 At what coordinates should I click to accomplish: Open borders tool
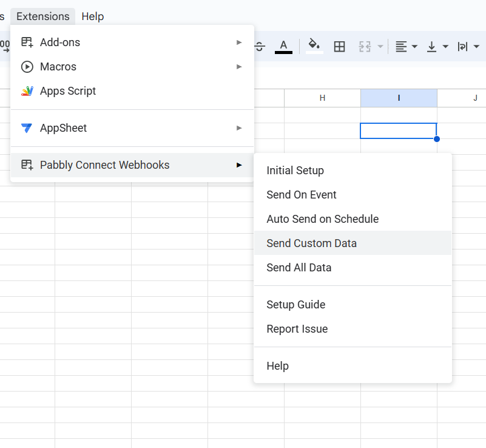pyautogui.click(x=339, y=47)
